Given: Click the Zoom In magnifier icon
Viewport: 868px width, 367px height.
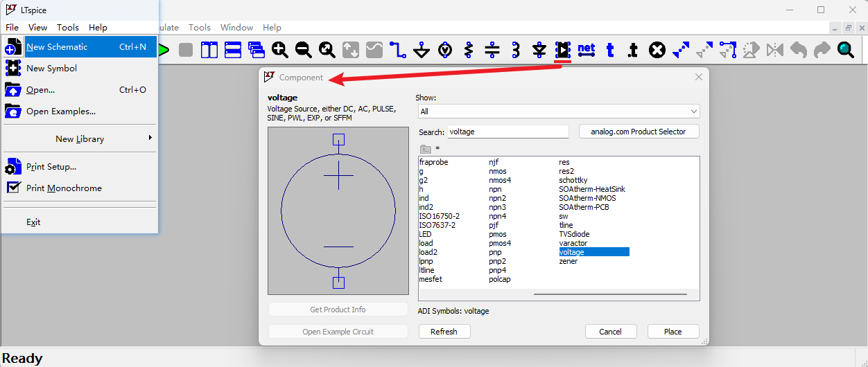Looking at the screenshot, I should (x=280, y=50).
